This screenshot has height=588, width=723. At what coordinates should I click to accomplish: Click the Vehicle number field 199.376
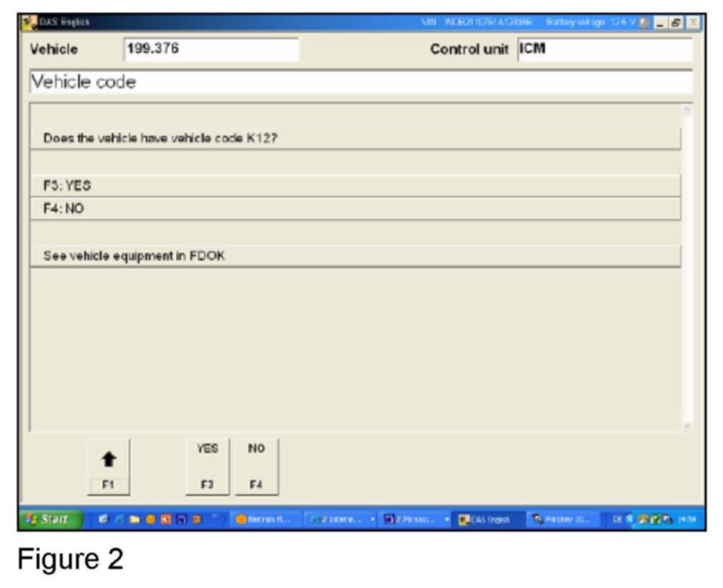point(210,50)
